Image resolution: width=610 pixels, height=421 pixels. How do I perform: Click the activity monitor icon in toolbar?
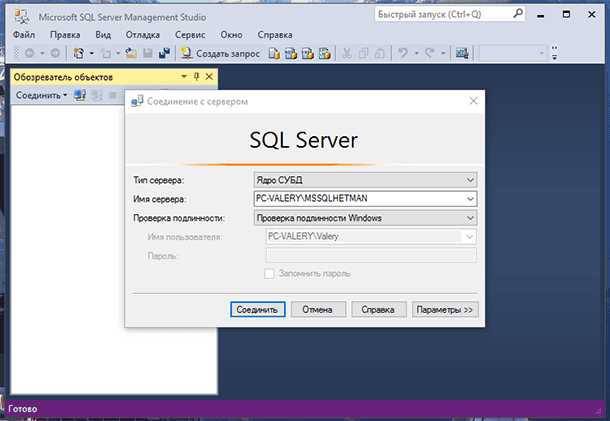[461, 53]
